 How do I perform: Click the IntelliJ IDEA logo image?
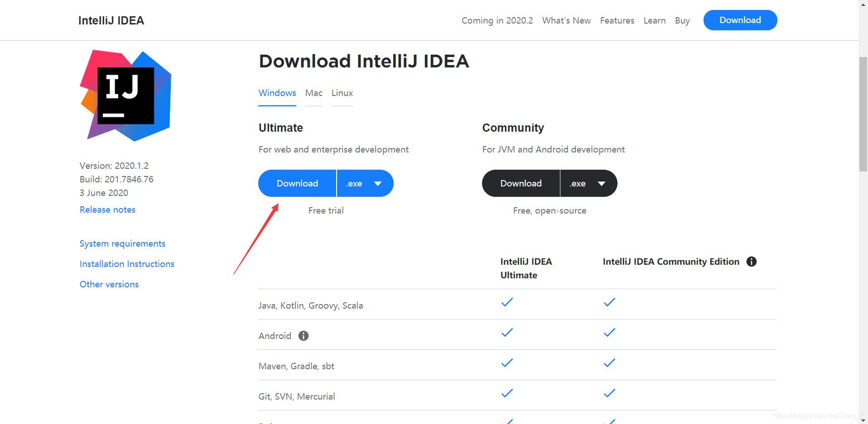coord(125,95)
